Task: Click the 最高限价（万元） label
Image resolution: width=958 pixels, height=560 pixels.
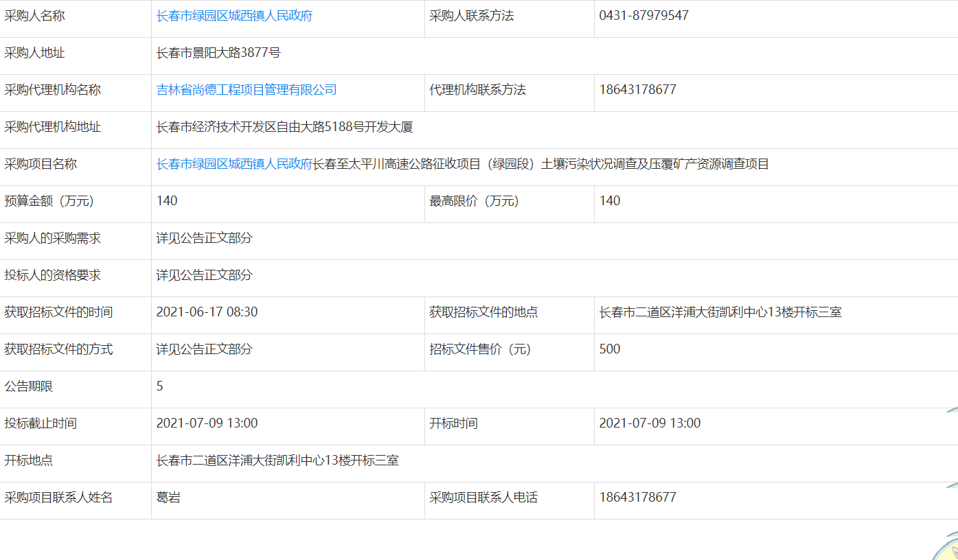Action: click(x=475, y=201)
